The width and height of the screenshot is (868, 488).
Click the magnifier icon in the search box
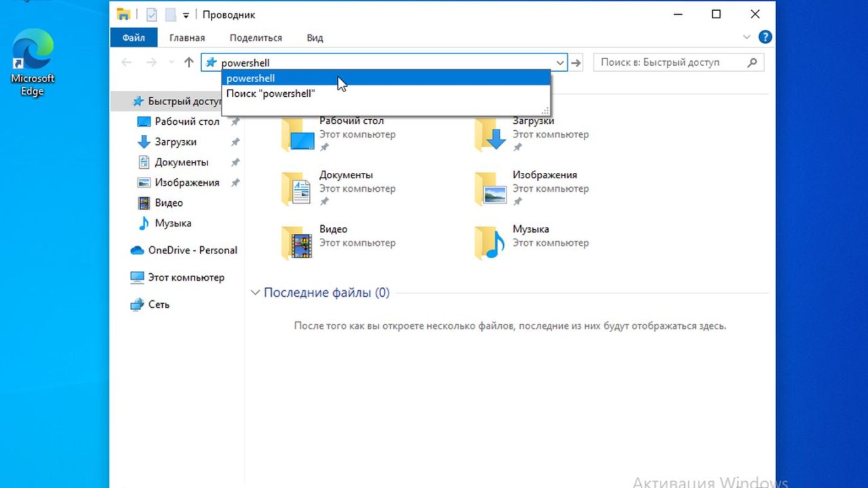(752, 62)
